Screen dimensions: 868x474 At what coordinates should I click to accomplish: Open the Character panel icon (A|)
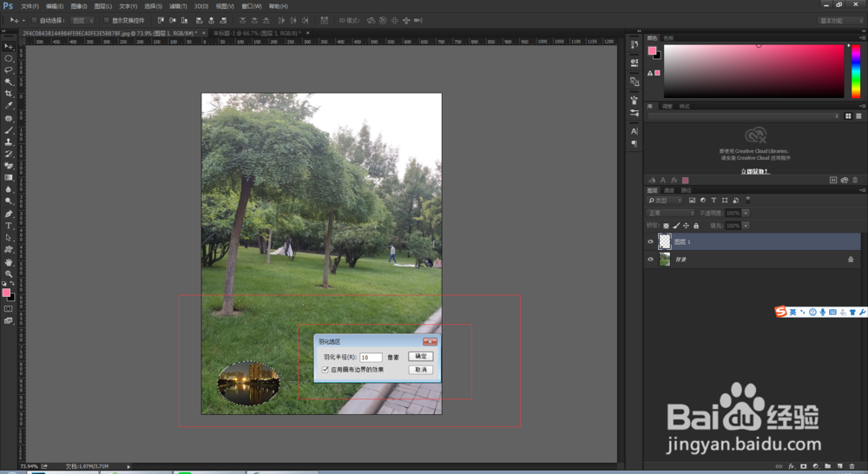tap(635, 131)
